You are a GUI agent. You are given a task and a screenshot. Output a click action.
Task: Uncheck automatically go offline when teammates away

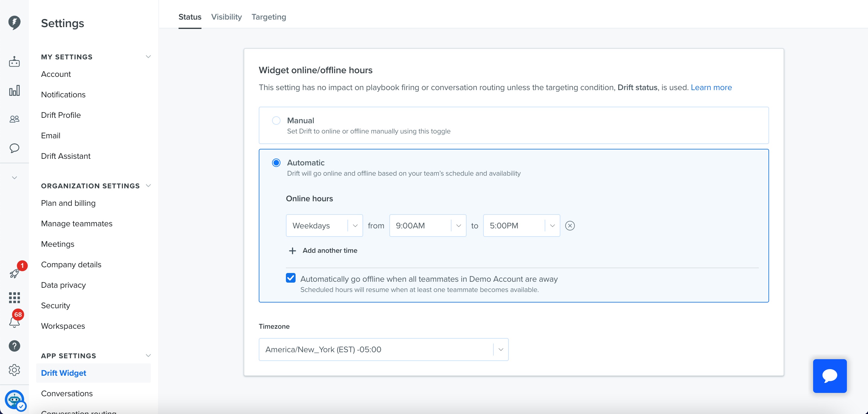pos(290,278)
